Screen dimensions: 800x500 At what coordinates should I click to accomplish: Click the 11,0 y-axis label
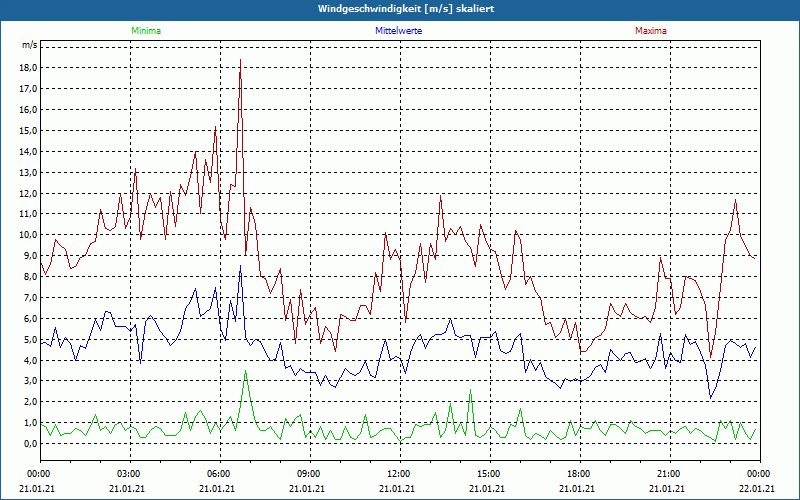click(29, 214)
